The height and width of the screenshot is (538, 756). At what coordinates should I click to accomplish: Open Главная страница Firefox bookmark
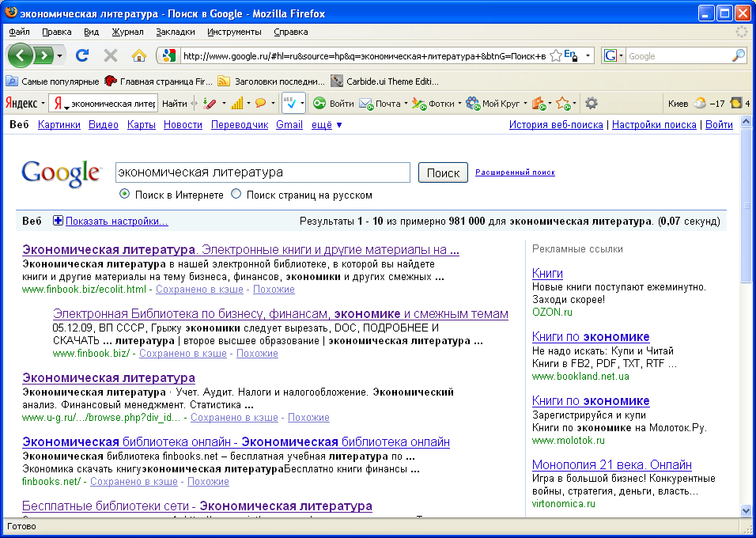click(x=158, y=81)
